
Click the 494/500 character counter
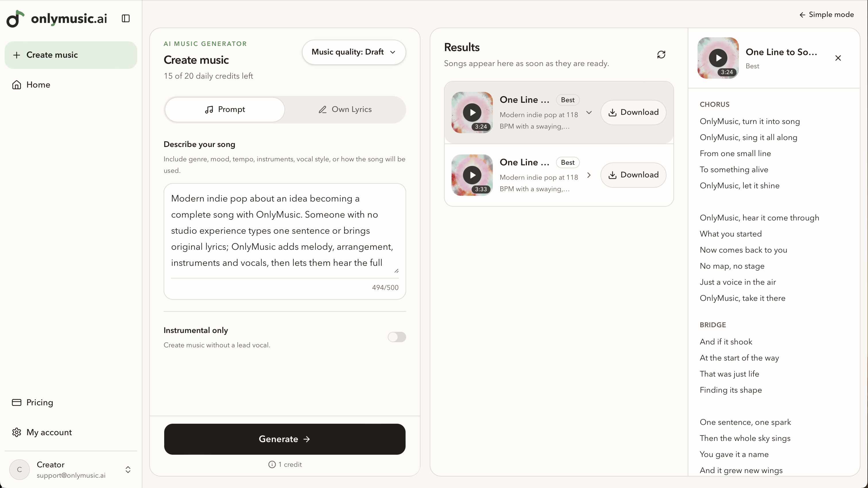click(385, 287)
